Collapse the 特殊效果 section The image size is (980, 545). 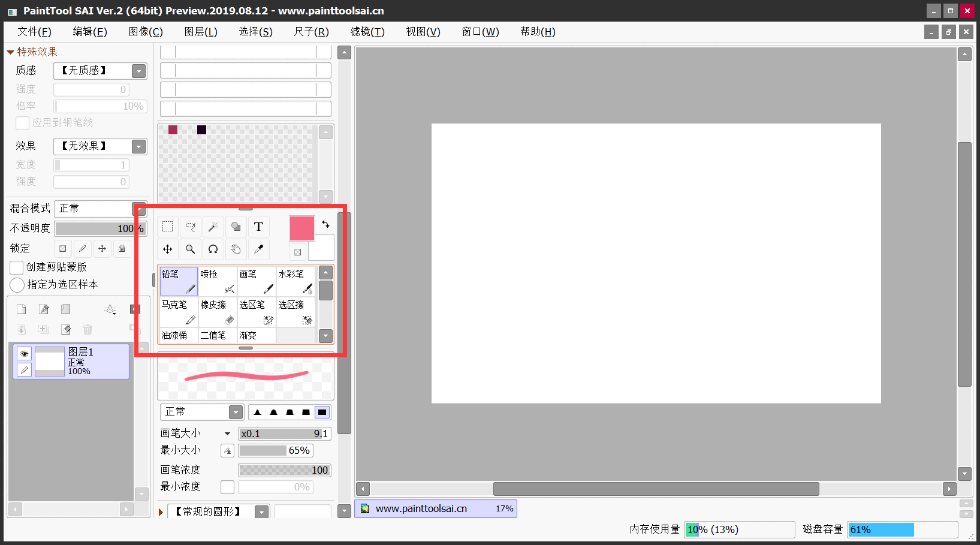(10, 52)
